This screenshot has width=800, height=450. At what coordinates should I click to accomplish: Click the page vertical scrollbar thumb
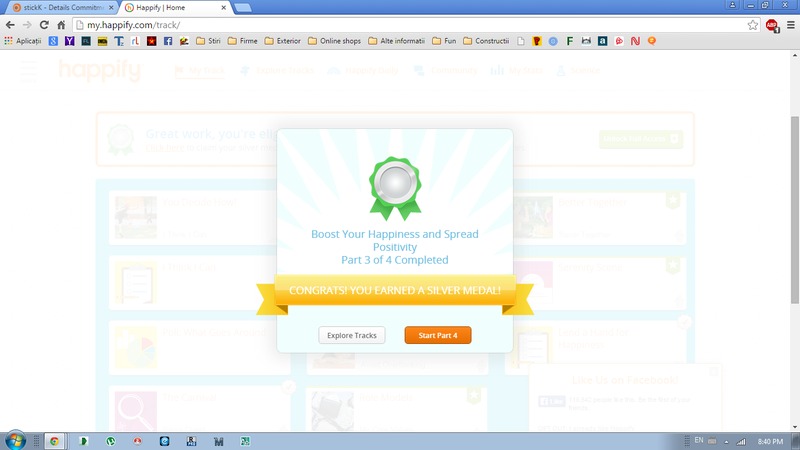795,210
